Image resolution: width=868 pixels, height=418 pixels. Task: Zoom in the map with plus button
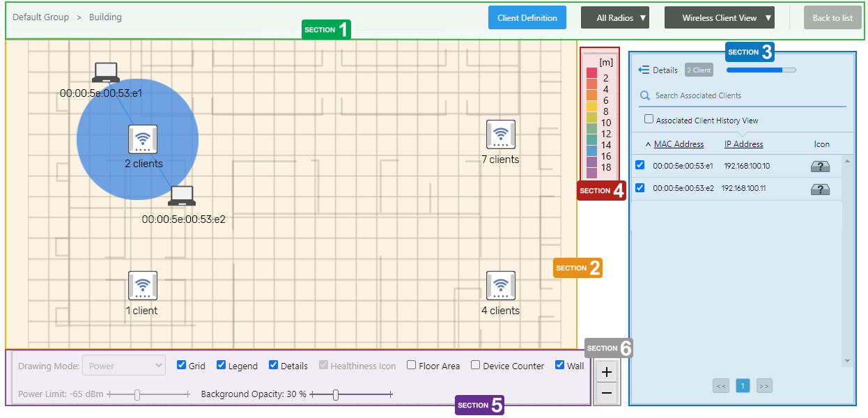click(x=607, y=372)
